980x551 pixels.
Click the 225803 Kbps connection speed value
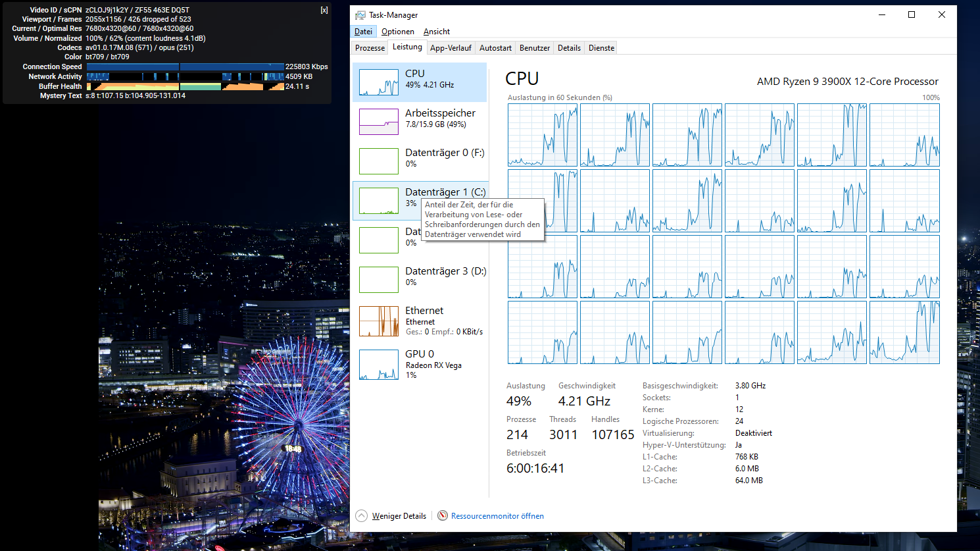[306, 66]
